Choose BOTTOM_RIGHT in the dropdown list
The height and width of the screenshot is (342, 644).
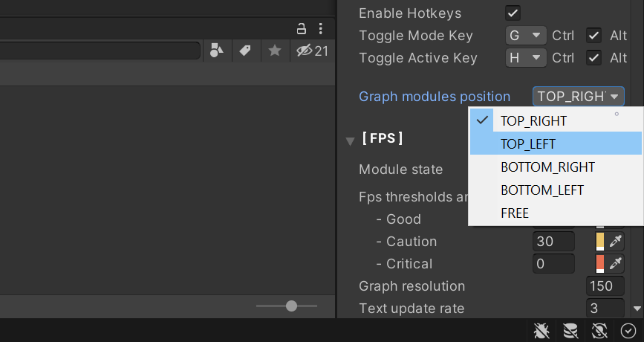pyautogui.click(x=547, y=167)
